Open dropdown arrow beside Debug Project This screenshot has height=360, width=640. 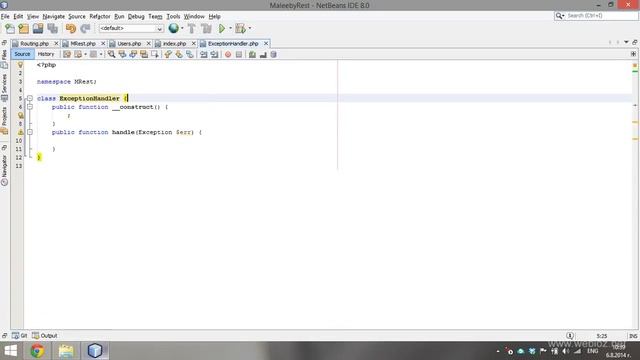click(250, 28)
